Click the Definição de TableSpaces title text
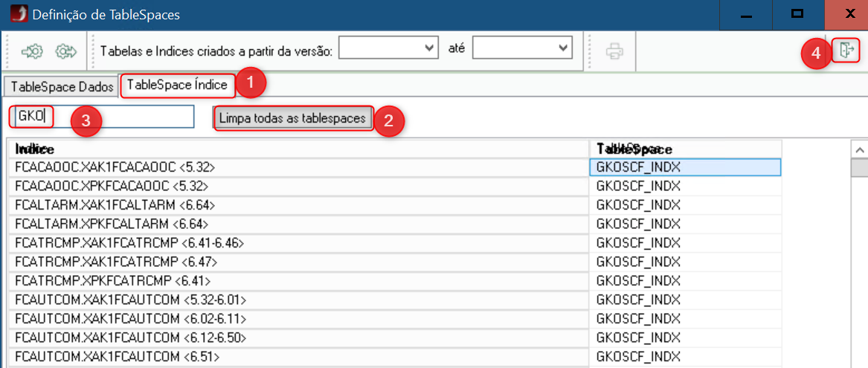 (x=106, y=15)
